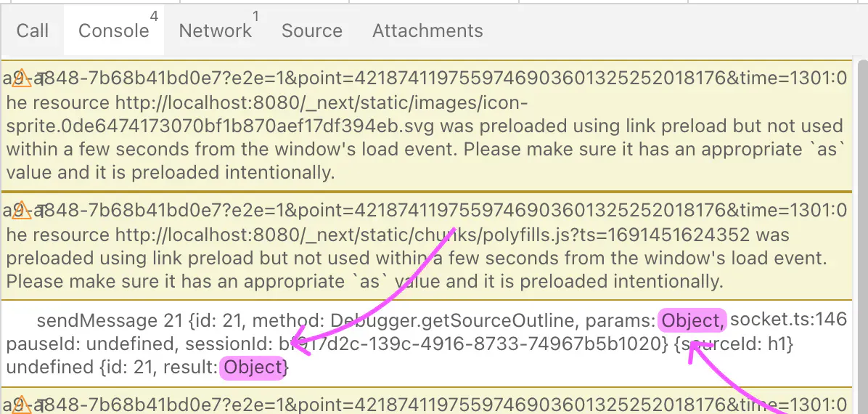Go to the Source tab
The width and height of the screenshot is (868, 414).
[311, 31]
